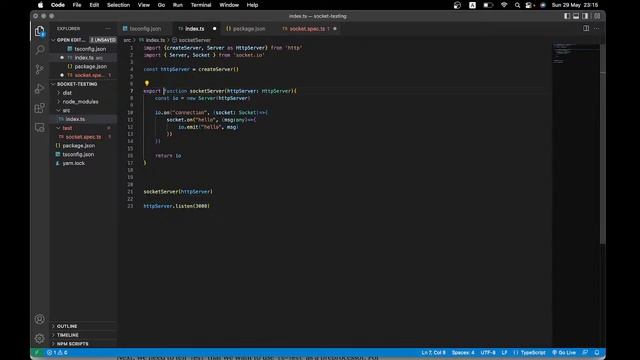Collapse the test folder
The width and height of the screenshot is (640, 360).
(67, 128)
